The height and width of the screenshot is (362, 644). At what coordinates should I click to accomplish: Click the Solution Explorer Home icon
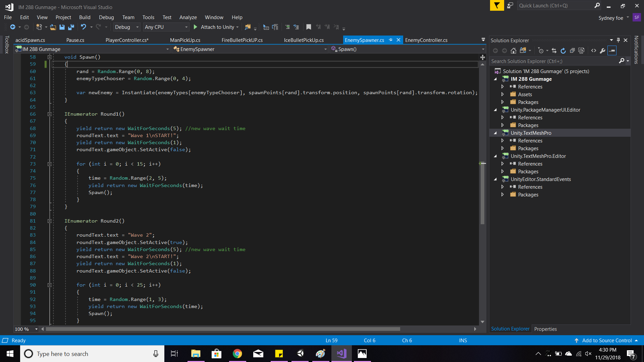click(514, 51)
